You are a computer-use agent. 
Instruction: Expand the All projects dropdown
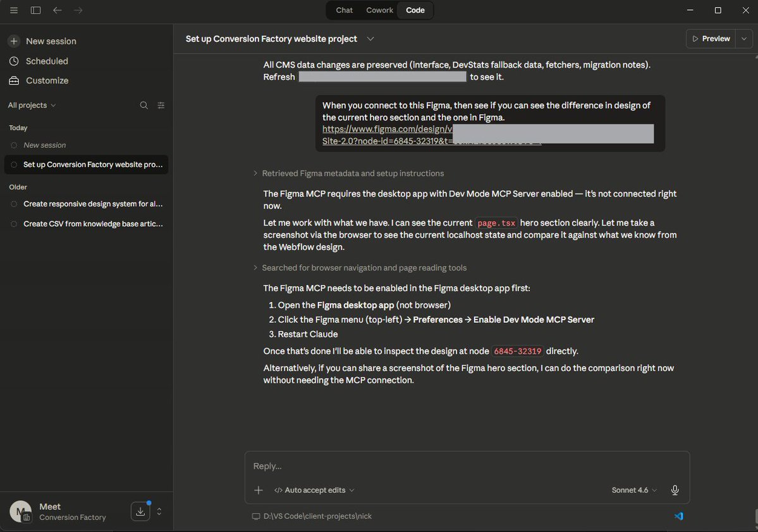tap(32, 106)
